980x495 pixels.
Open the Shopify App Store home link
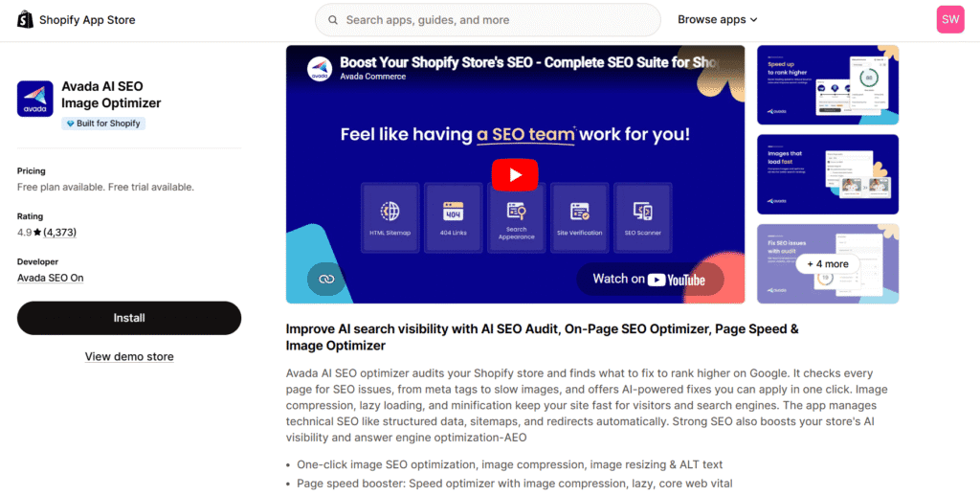(77, 20)
